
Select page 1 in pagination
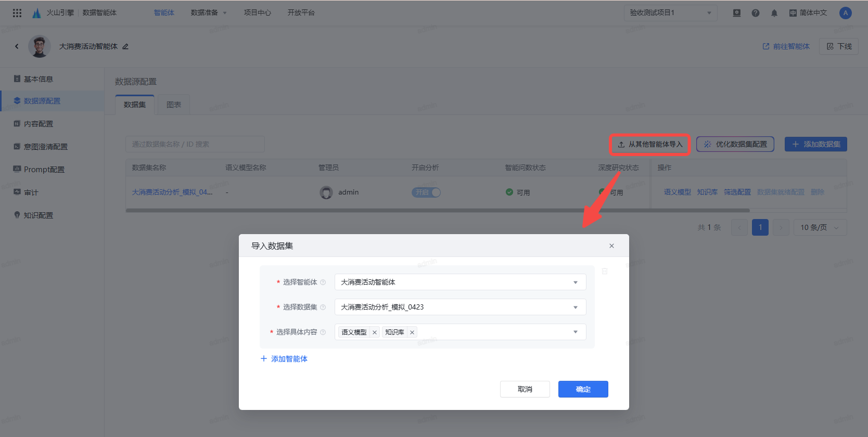[x=760, y=227]
